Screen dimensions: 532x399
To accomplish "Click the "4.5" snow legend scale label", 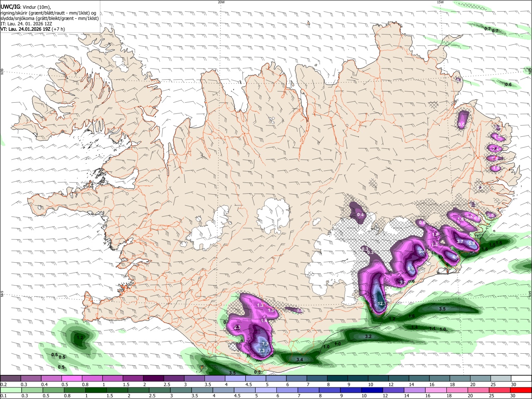I will [249, 384].
